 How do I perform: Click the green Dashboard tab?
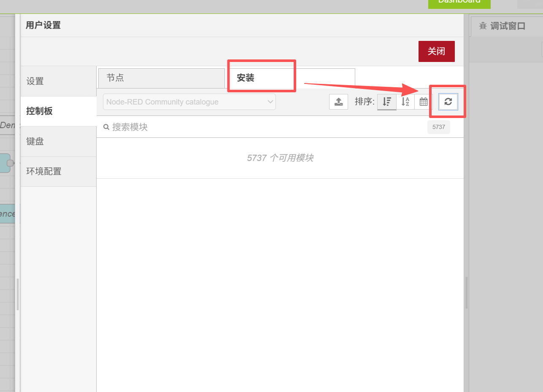click(459, 3)
